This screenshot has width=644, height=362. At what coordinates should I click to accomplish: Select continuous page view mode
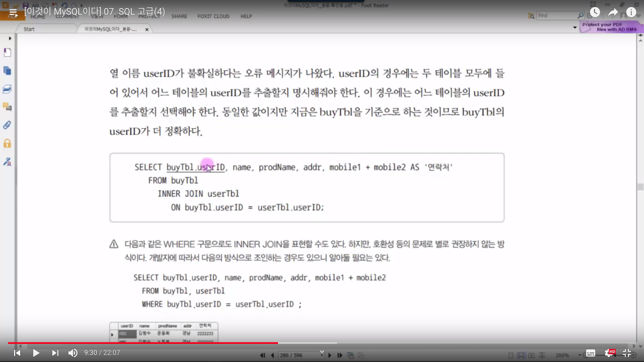tap(521, 355)
